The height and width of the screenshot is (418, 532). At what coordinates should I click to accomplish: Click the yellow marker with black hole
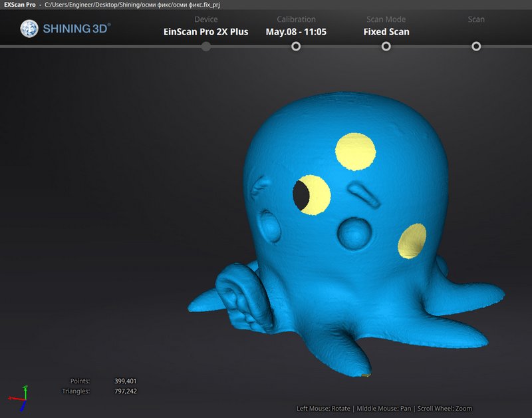pos(313,194)
